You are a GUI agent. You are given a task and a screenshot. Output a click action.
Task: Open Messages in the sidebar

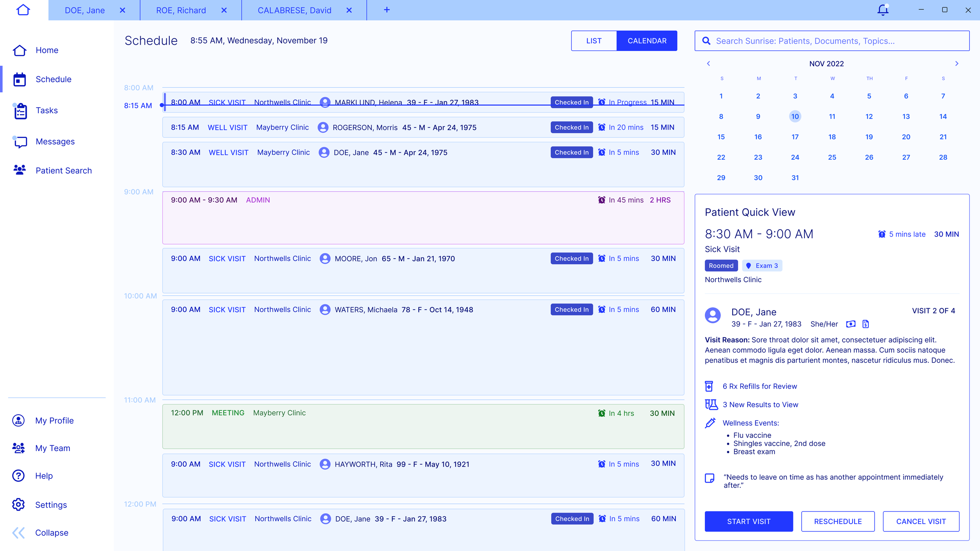pyautogui.click(x=55, y=141)
